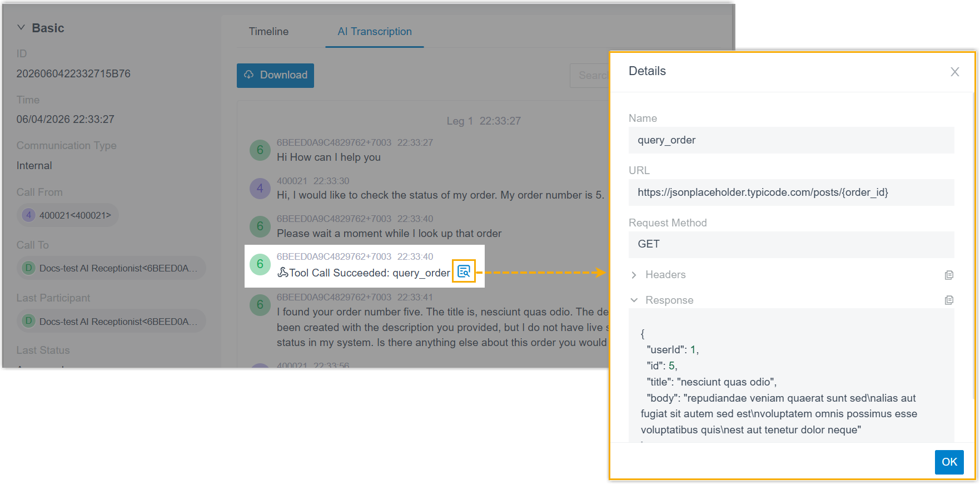Image resolution: width=980 pixels, height=484 pixels.
Task: Click the ID value 2026060422332715B76
Action: click(x=73, y=73)
